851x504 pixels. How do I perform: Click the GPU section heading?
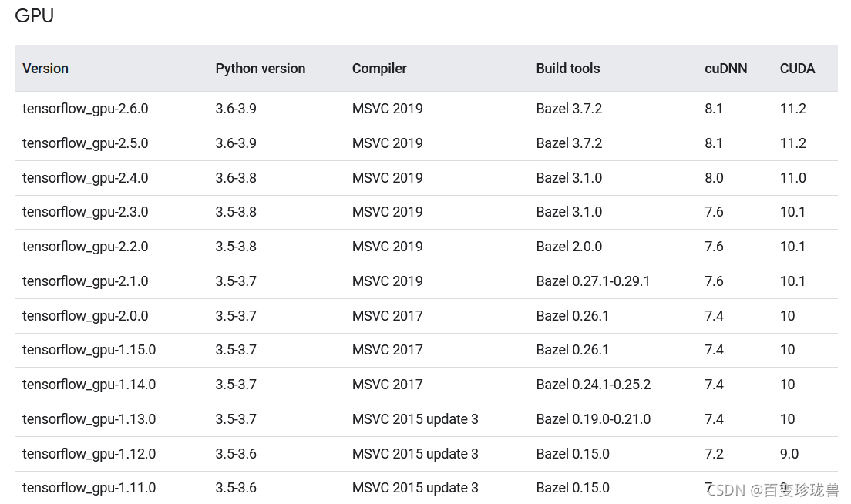pos(34,15)
